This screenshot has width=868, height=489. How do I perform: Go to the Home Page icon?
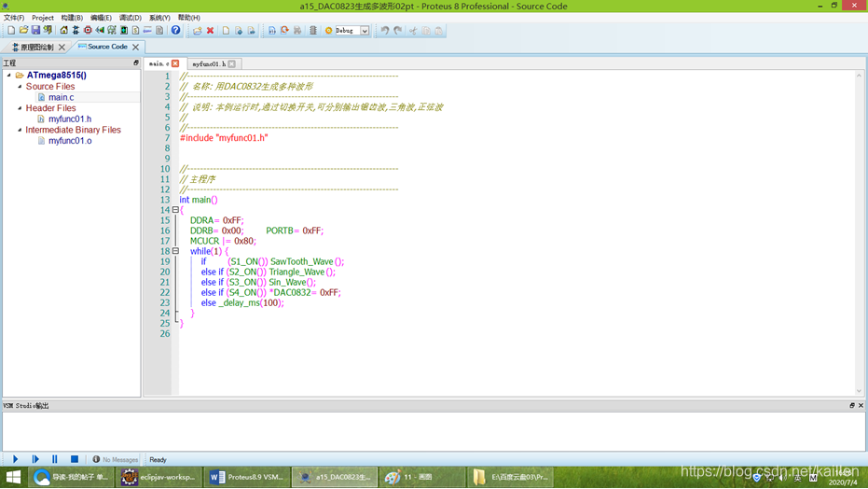[x=63, y=31]
